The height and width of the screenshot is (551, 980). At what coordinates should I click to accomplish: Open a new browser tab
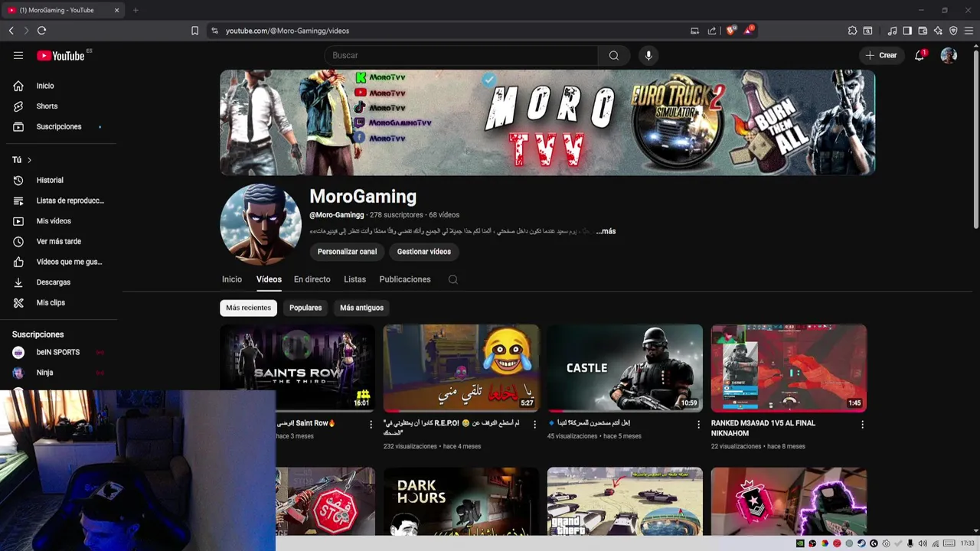tap(136, 10)
